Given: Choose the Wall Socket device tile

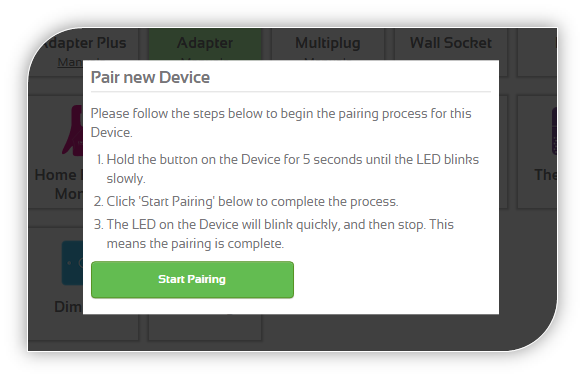Looking at the screenshot, I should 451,44.
